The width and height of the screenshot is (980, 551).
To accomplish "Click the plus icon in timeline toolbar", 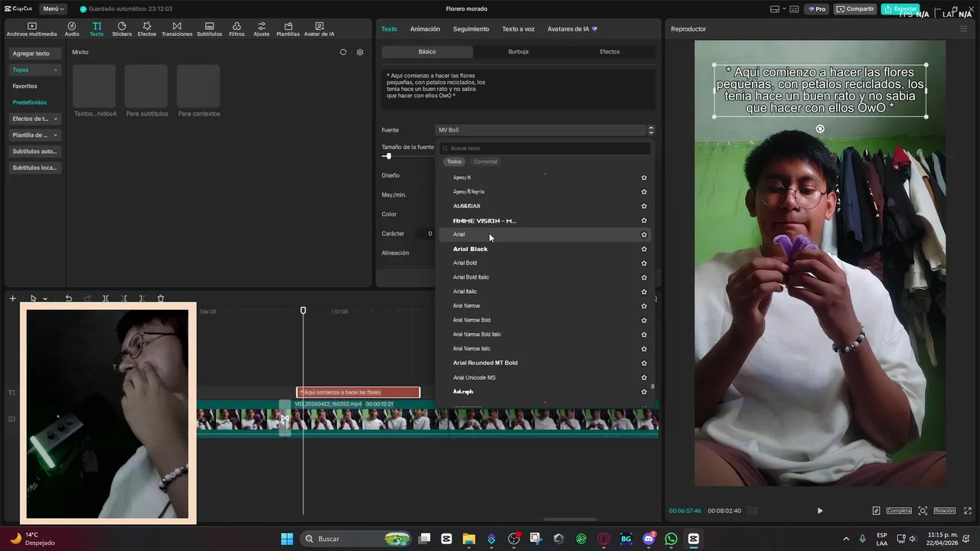I will (12, 298).
